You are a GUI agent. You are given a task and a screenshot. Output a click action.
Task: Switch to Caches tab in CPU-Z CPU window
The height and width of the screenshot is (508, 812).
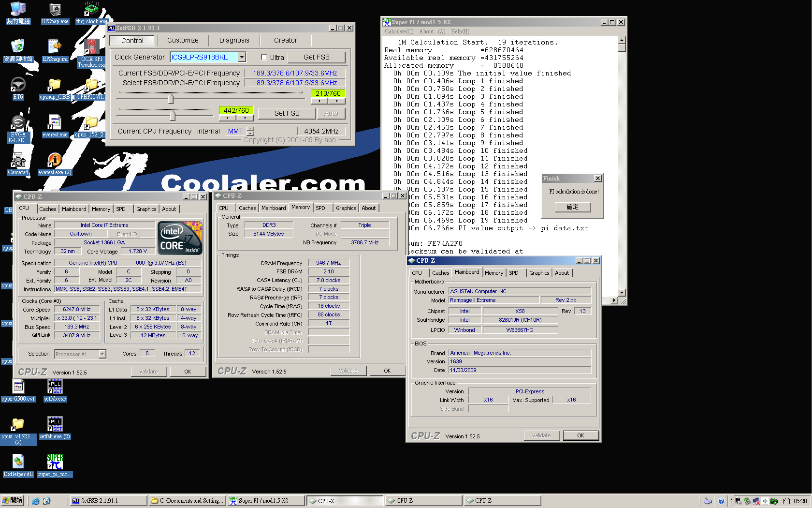click(x=47, y=209)
